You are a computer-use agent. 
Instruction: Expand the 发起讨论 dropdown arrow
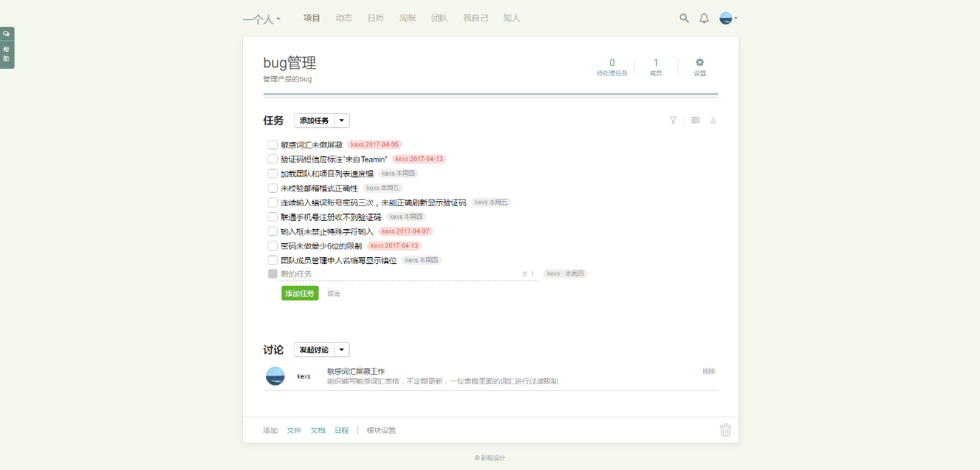coord(342,350)
